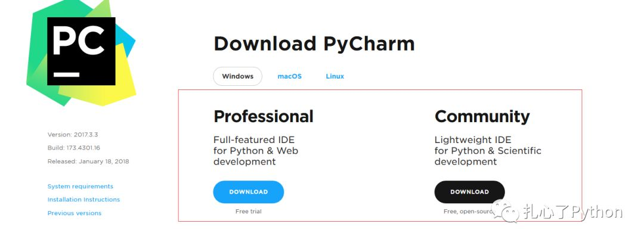
Task: Open the System requirements link
Action: 80,186
